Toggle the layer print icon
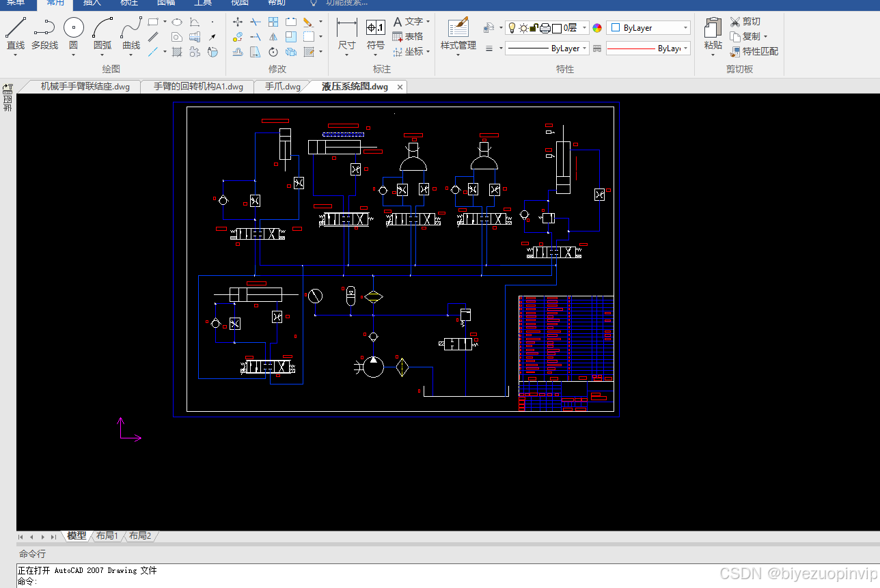880x588 pixels. tap(545, 28)
